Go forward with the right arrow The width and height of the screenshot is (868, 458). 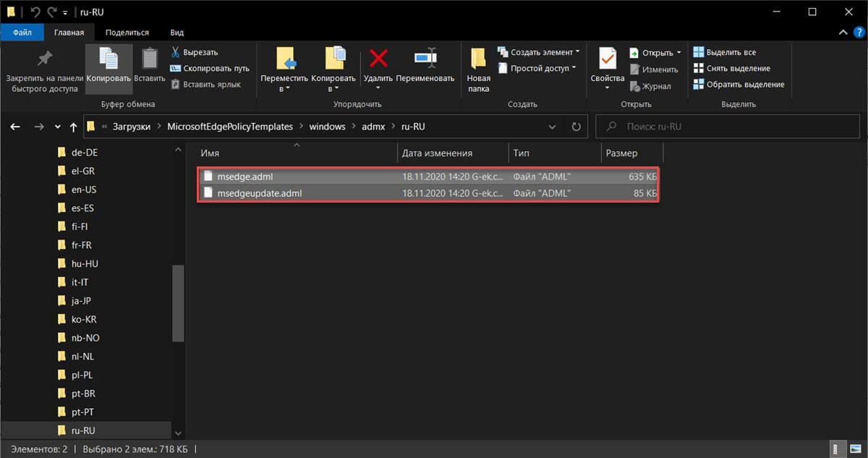tap(39, 127)
